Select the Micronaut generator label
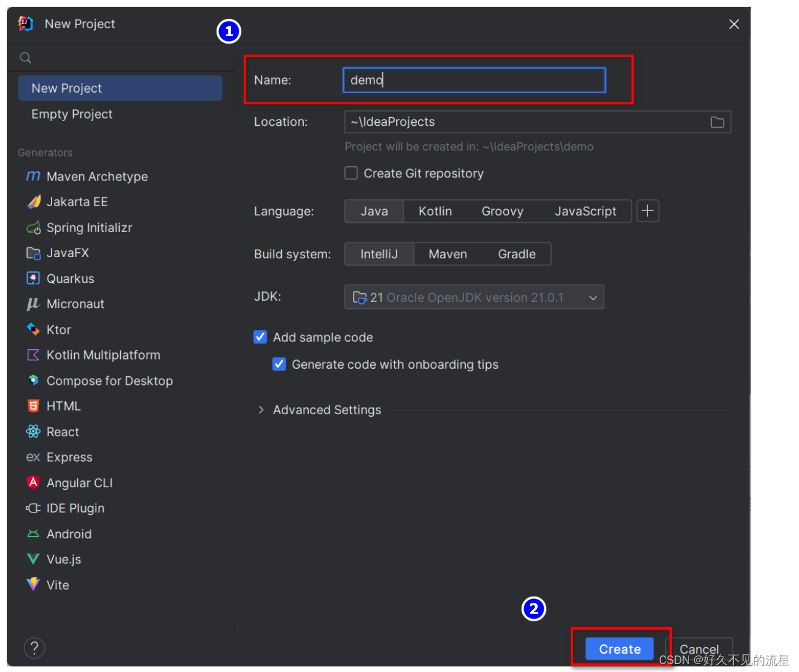This screenshot has width=799, height=672. pyautogui.click(x=75, y=304)
